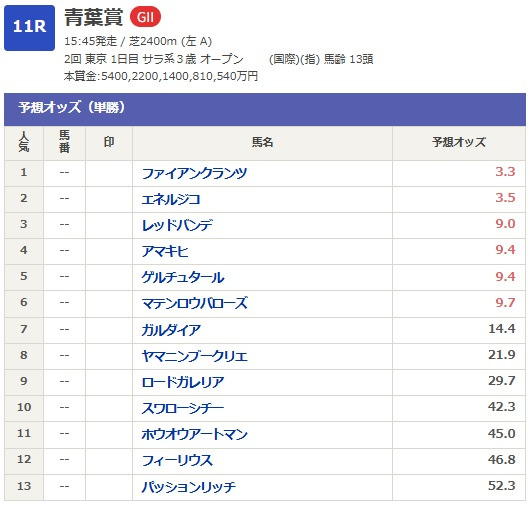The height and width of the screenshot is (508, 532).
Task: Click the 青葉賞 race title
Action: point(94,17)
